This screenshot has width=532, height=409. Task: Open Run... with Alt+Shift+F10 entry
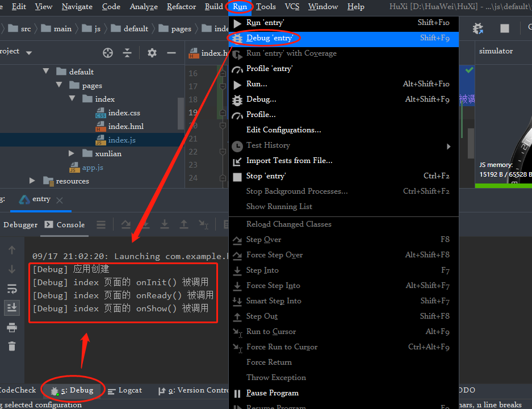click(x=344, y=84)
